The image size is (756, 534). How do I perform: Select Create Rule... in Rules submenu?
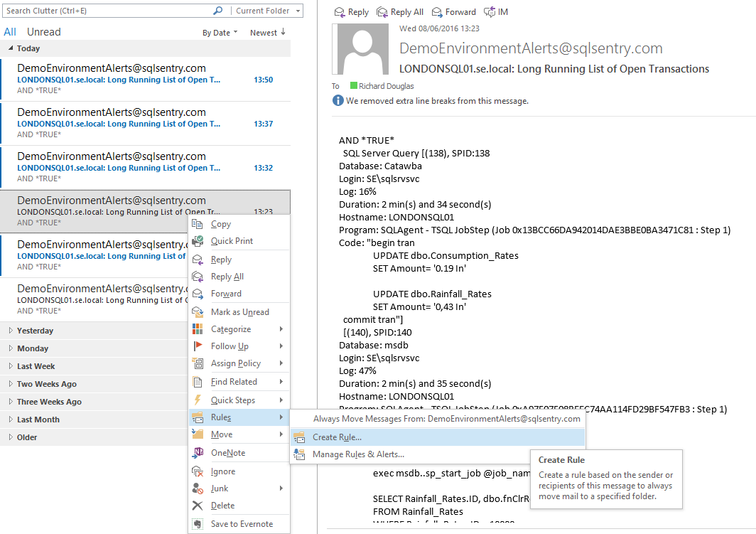pyautogui.click(x=438, y=437)
